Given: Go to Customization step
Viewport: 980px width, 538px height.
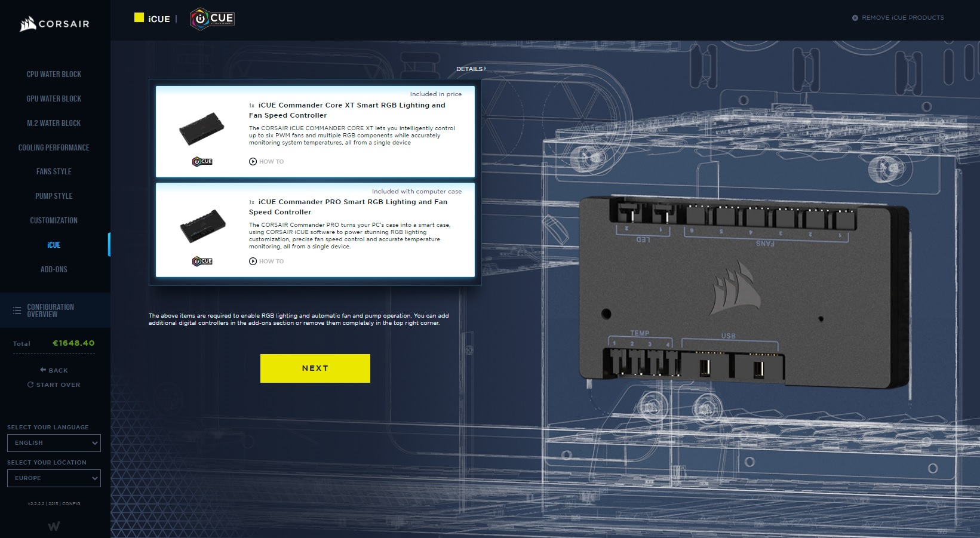Looking at the screenshot, I should 54,220.
